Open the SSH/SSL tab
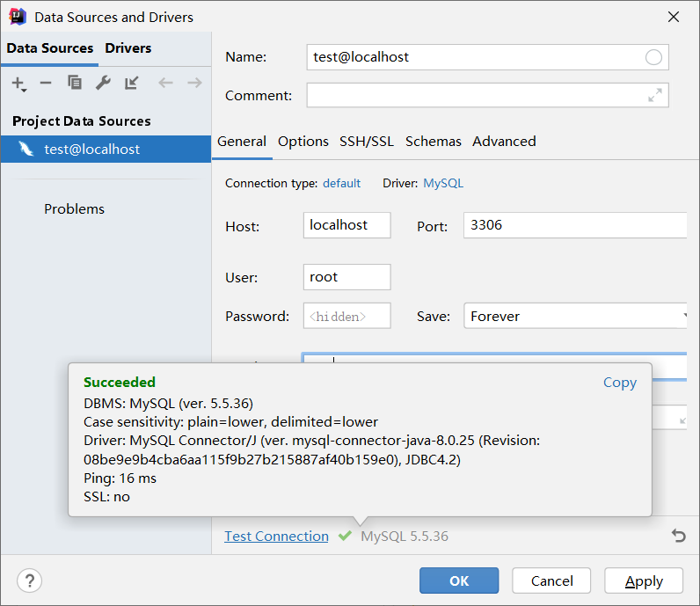 click(x=367, y=142)
